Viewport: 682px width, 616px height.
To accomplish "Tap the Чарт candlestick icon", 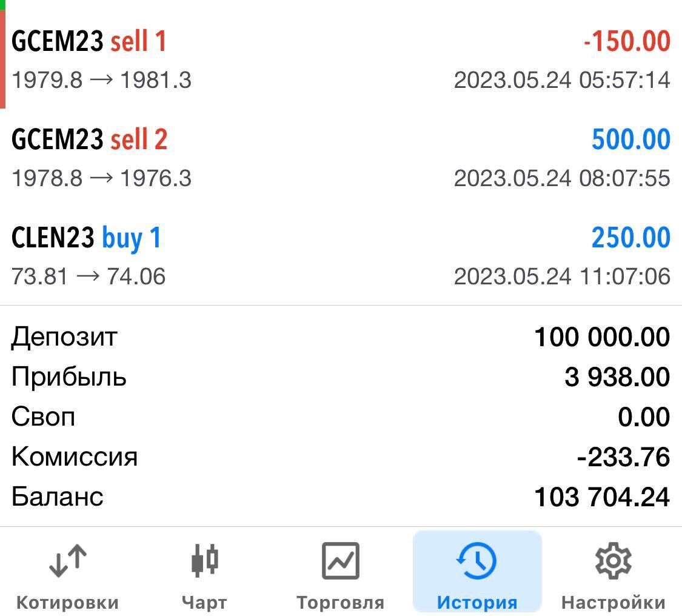I will 204,560.
